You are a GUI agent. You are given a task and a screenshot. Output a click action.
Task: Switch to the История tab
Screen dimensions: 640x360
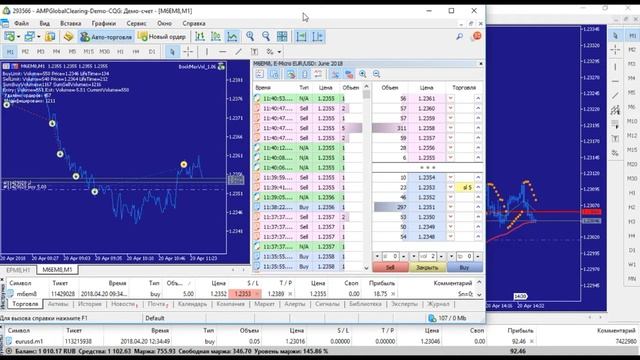(90, 304)
